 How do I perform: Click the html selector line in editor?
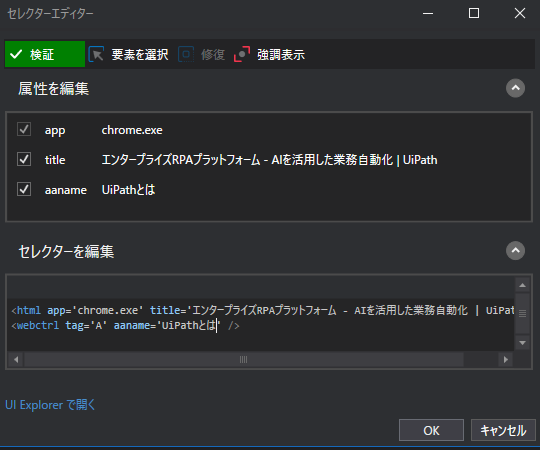point(262,311)
